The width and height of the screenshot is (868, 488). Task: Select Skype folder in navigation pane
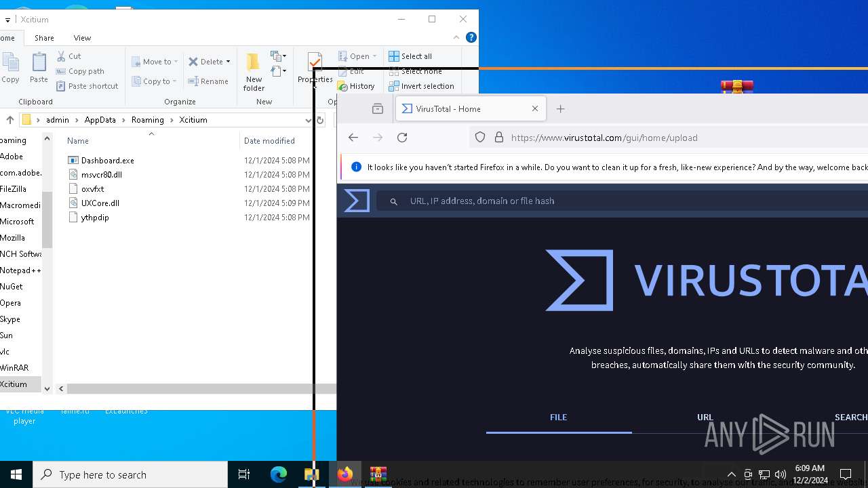click(10, 319)
